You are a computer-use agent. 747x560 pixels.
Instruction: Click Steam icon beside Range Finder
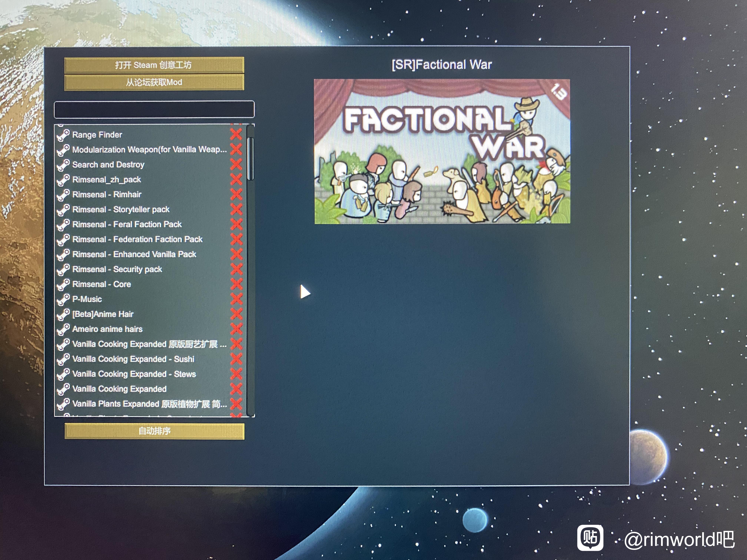63,135
